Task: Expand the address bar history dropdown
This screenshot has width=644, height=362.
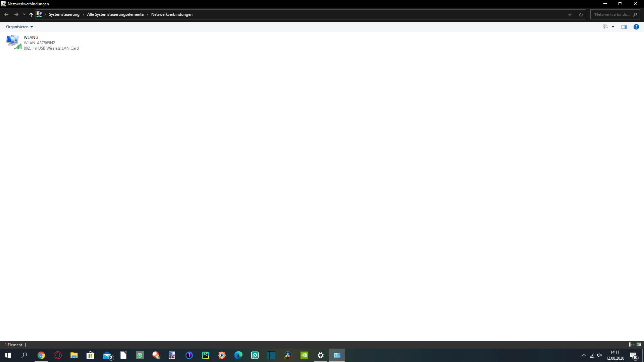Action: [x=570, y=14]
